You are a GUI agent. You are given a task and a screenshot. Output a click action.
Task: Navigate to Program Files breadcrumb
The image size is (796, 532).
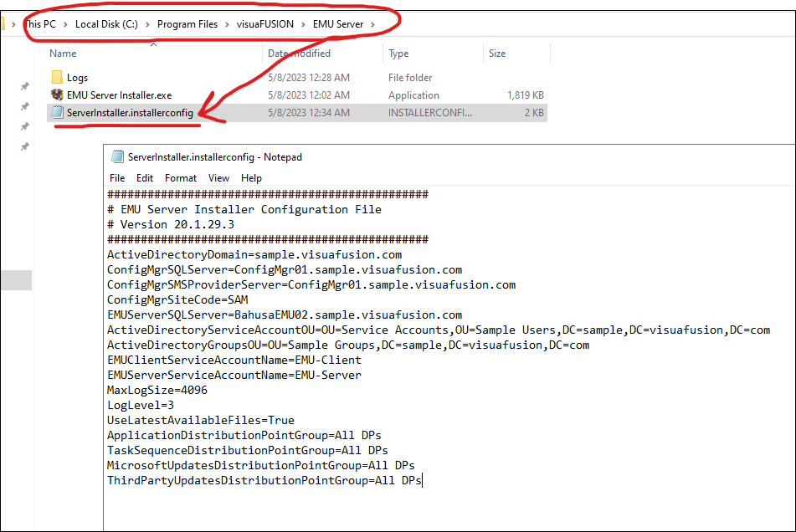coord(187,24)
